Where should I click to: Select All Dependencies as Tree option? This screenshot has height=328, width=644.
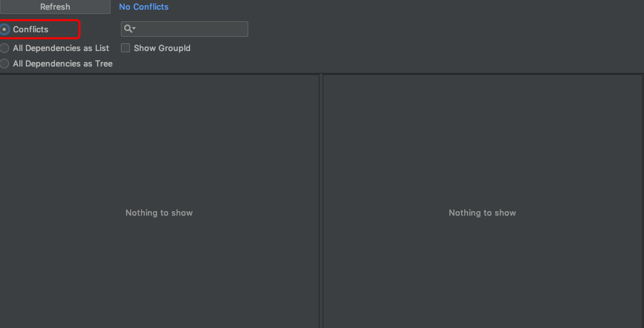(5, 63)
